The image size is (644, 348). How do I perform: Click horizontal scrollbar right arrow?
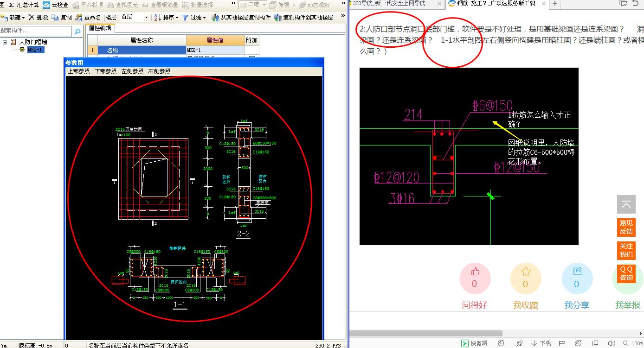[x=640, y=333]
